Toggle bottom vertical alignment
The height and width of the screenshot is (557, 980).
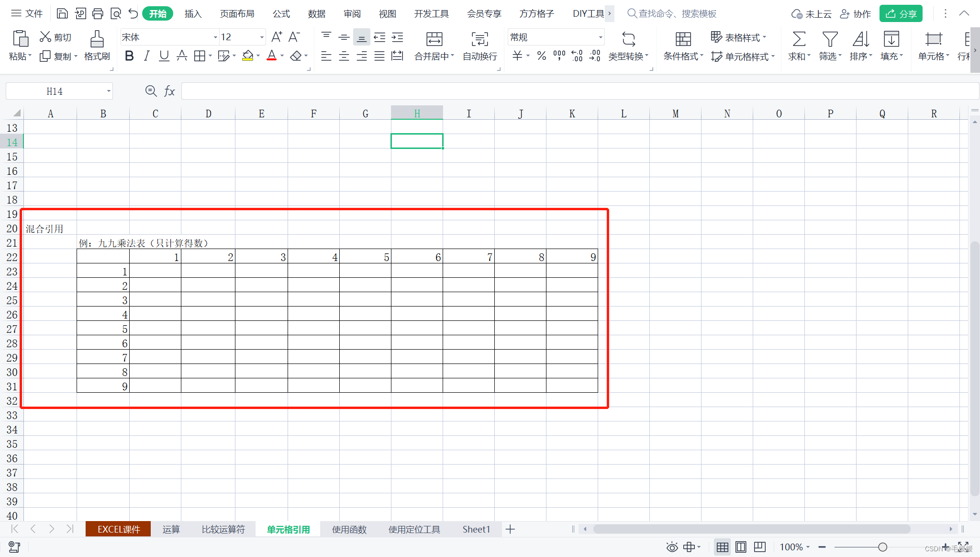[x=361, y=37]
